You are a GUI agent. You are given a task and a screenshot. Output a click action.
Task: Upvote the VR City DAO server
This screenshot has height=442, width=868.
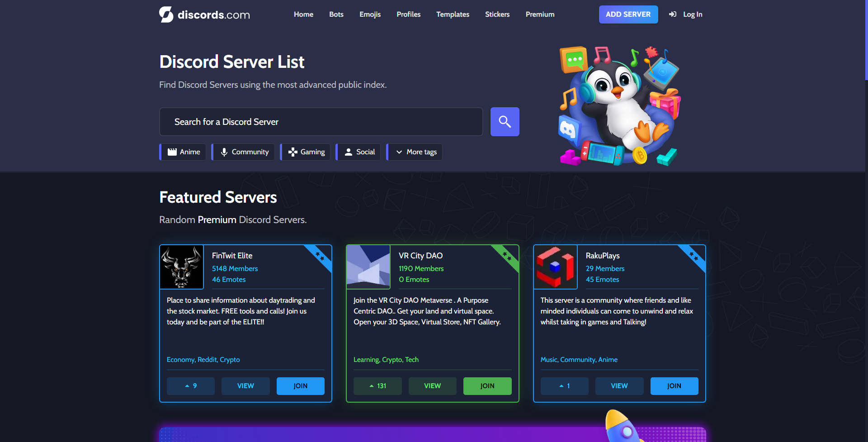click(x=377, y=386)
